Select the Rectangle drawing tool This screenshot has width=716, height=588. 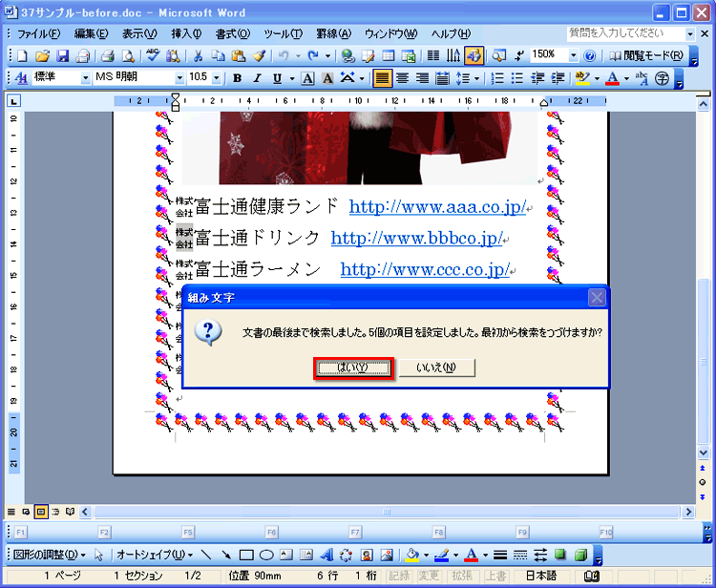click(x=246, y=556)
